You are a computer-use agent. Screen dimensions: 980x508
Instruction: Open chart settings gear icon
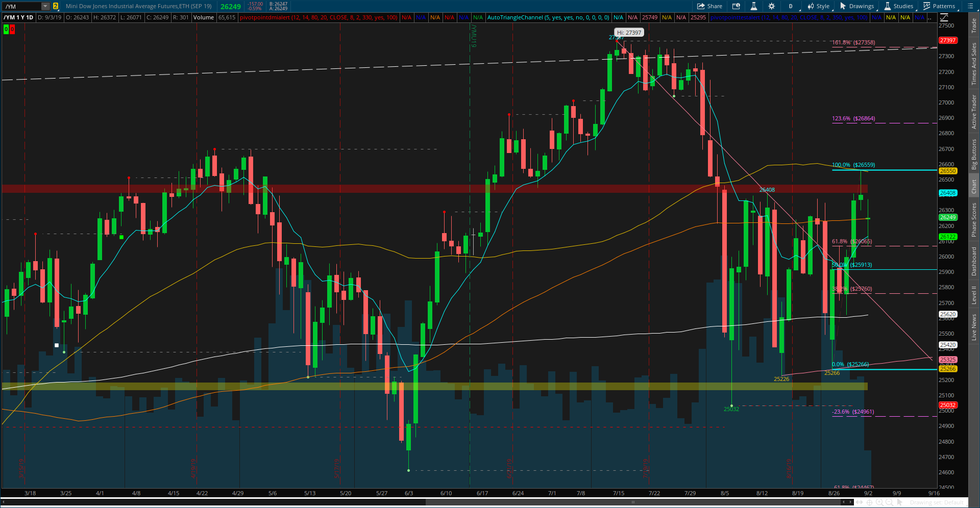(x=771, y=6)
